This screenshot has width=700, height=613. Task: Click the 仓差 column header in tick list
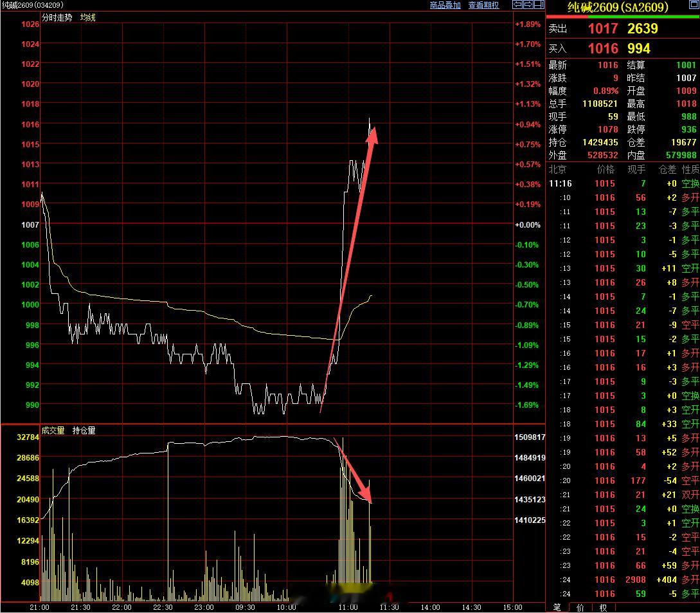pos(667,169)
